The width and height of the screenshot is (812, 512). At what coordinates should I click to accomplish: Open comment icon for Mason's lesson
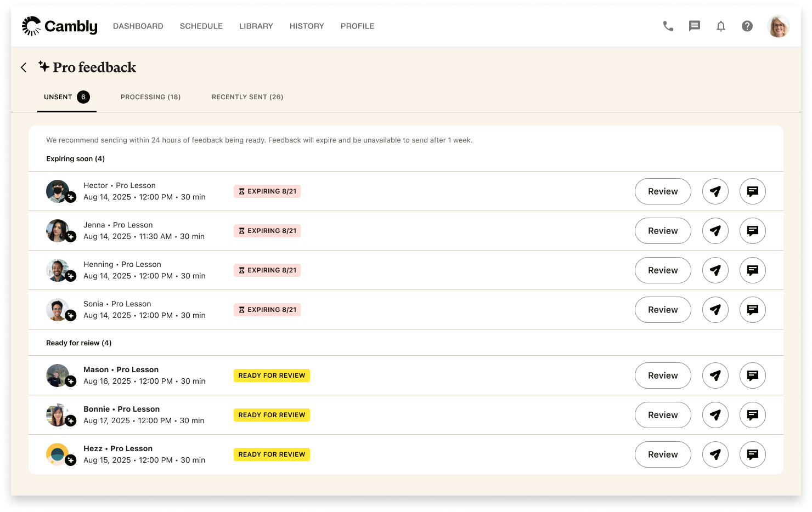pos(753,376)
